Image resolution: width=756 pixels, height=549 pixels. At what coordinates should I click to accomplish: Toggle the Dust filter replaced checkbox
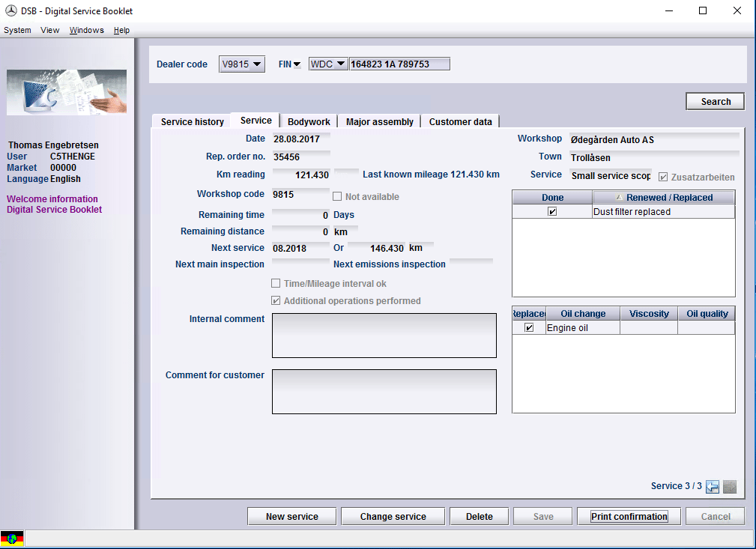(552, 212)
